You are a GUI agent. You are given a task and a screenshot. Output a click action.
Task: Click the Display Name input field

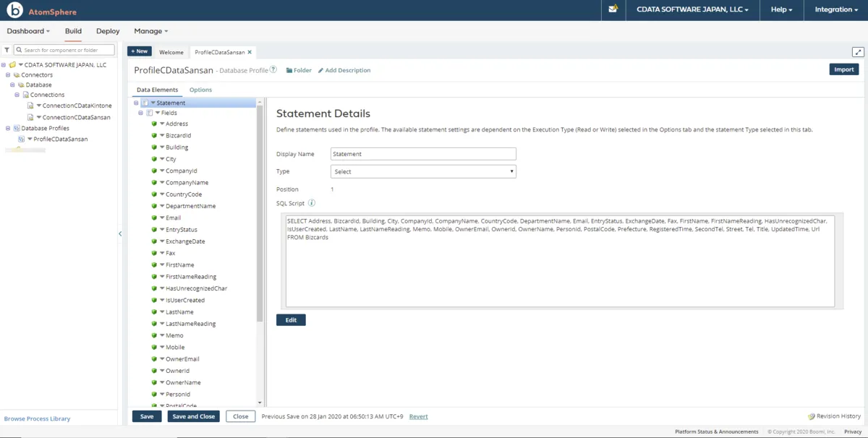(x=423, y=154)
